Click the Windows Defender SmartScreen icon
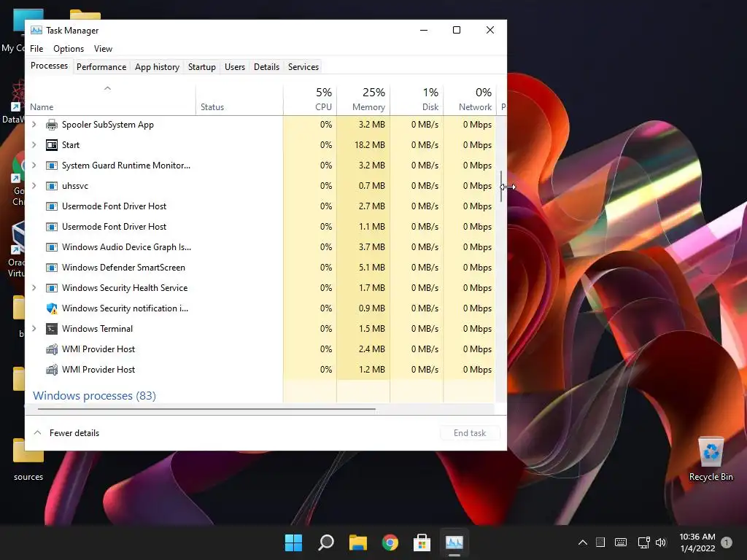Image resolution: width=747 pixels, height=560 pixels. [x=52, y=268]
